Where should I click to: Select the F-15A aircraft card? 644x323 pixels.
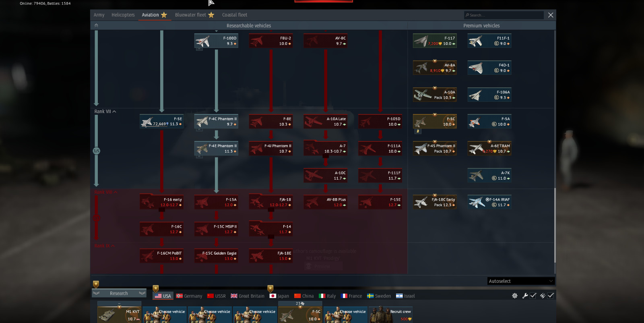(216, 202)
